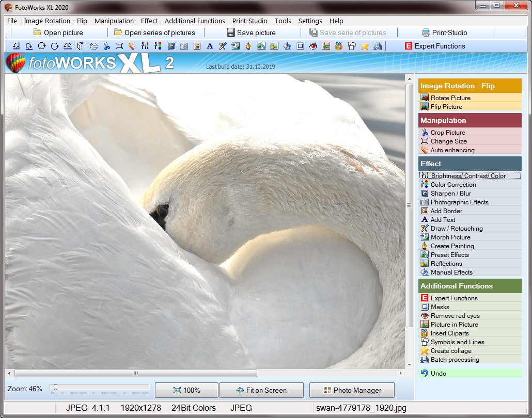Click the Auto Enhancing magic wand icon
This screenshot has width=532, height=418.
132,46
